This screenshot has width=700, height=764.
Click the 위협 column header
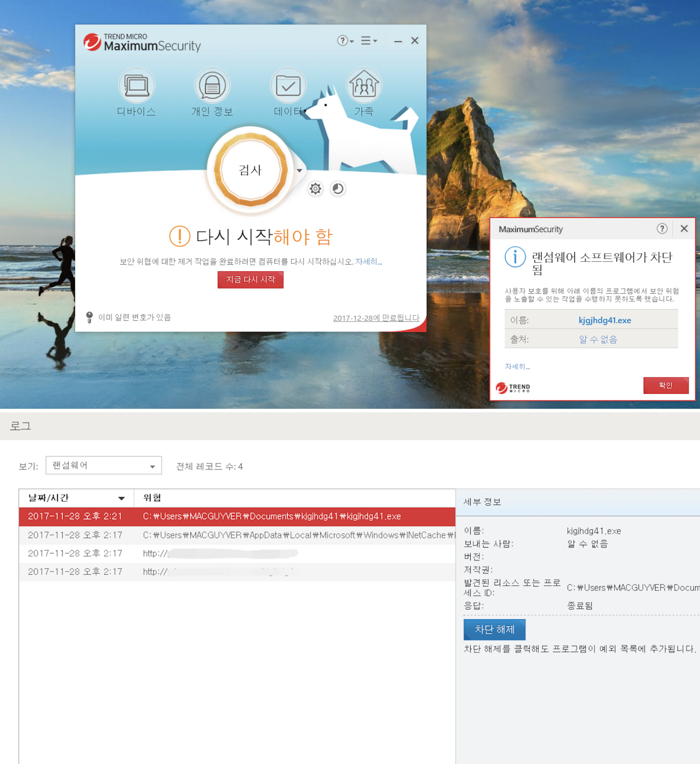click(x=294, y=498)
